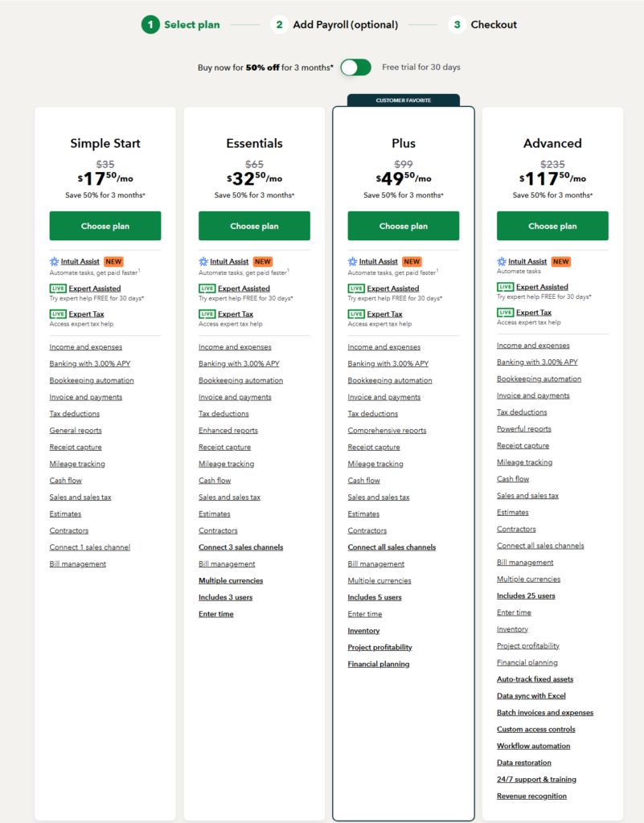Screen dimensions: 644x823
Task: Click the Intuit Assist sparkle icon under Simple Start
Action: click(54, 262)
